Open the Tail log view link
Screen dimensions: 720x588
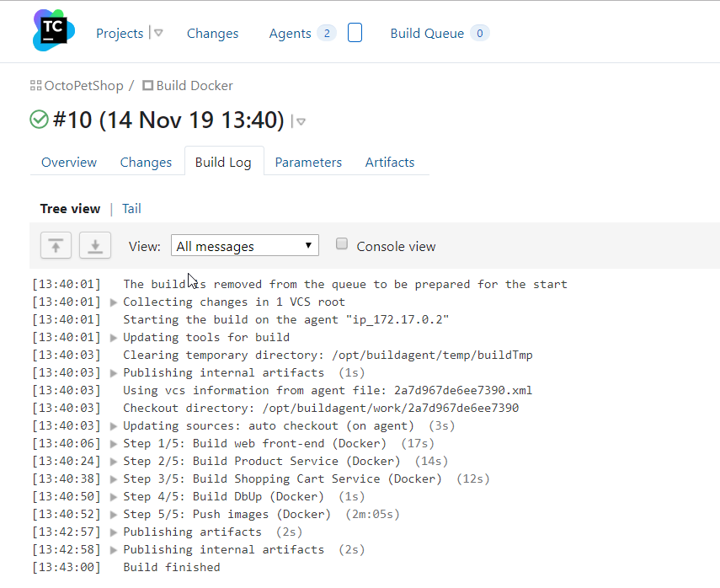pyautogui.click(x=131, y=209)
